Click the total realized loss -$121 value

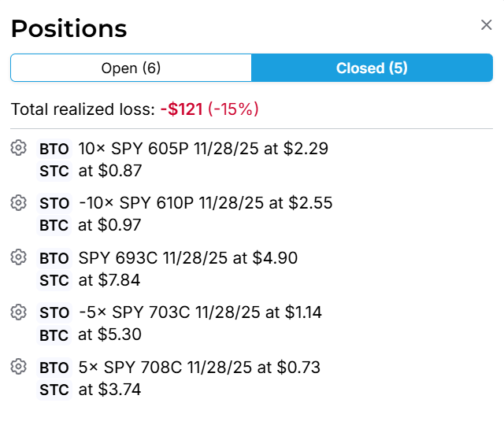click(181, 109)
